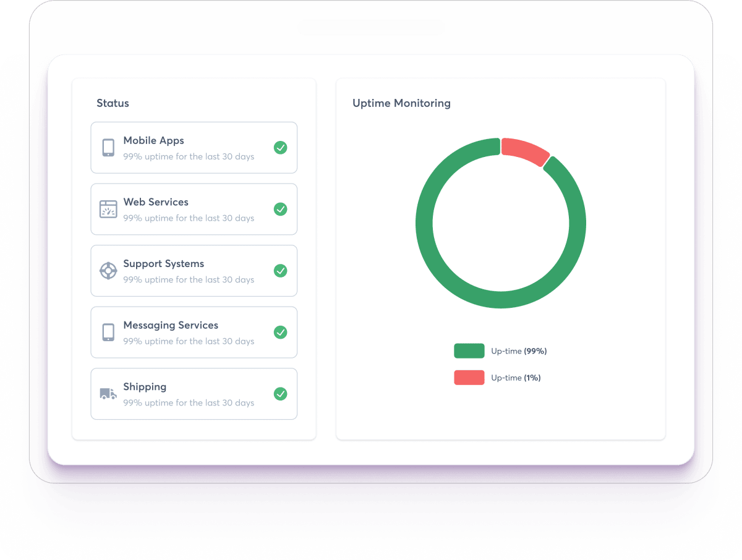This screenshot has width=742, height=560.
Task: Click the Shipping title
Action: click(145, 387)
